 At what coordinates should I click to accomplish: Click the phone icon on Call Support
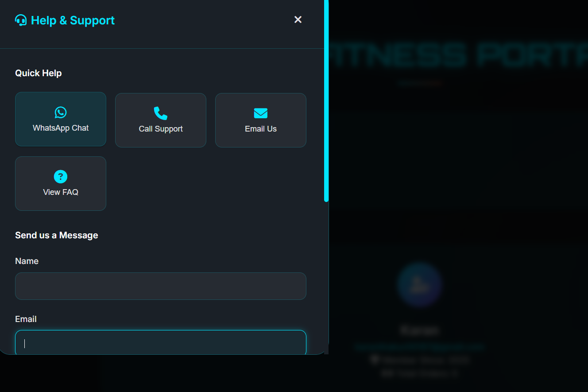click(160, 113)
